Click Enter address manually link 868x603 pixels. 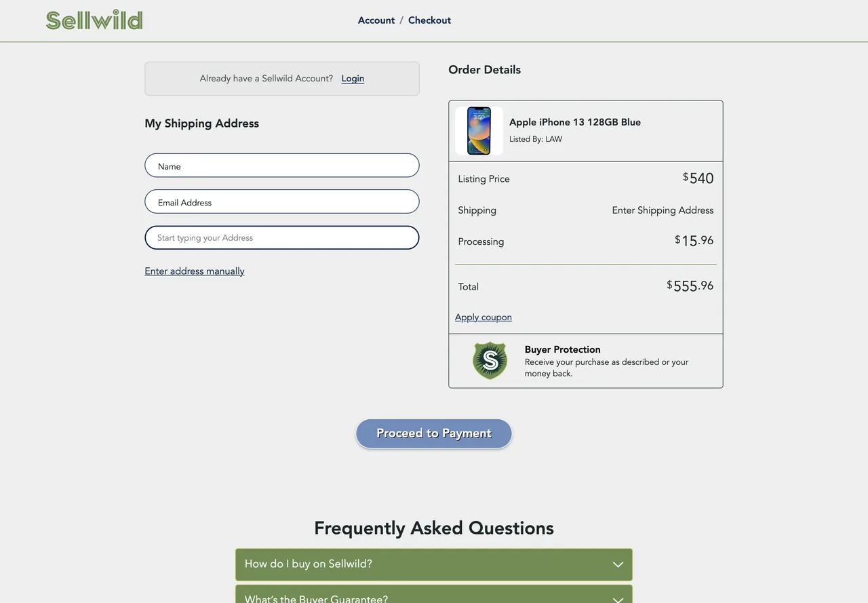click(195, 271)
